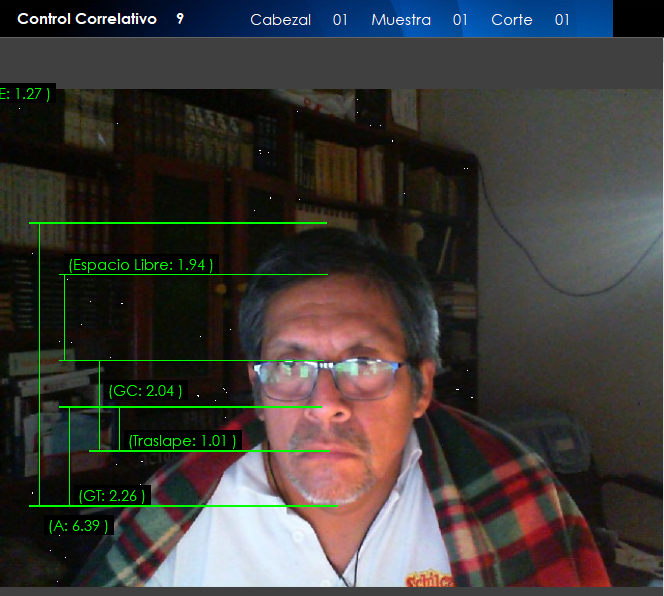Select the Muestra value 01
This screenshot has height=596, width=664.
tap(460, 20)
